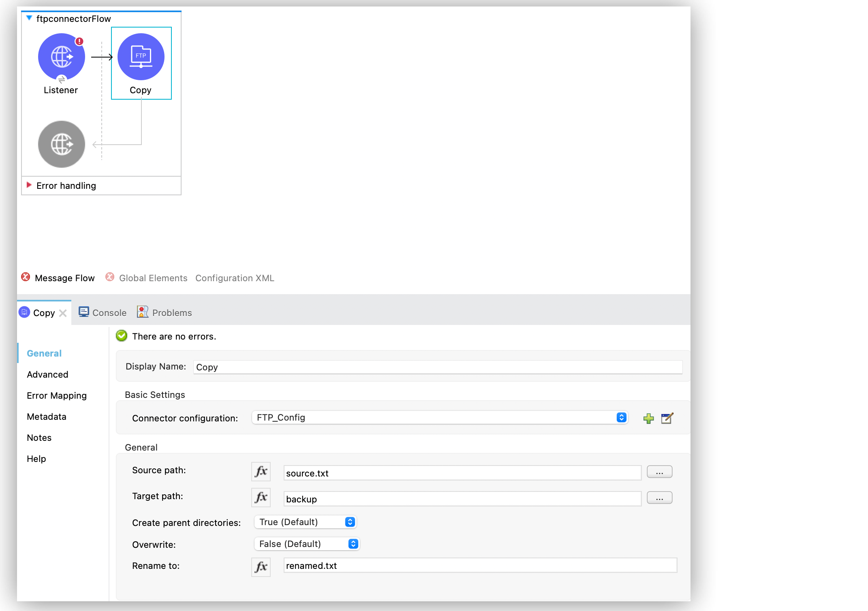Browse for Source path with ellipsis button
Image resolution: width=868 pixels, height=611 pixels.
click(659, 472)
